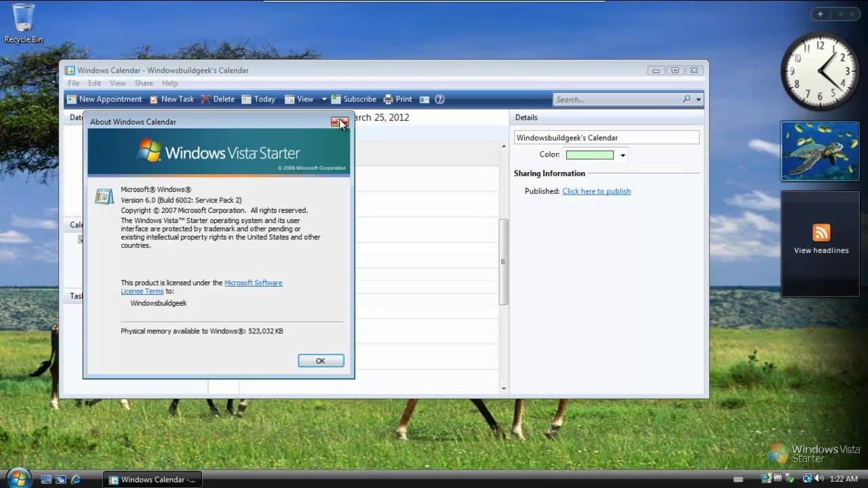Viewport: 868px width, 488px height.
Task: Click View headlines in feed gadget
Action: tap(821, 250)
